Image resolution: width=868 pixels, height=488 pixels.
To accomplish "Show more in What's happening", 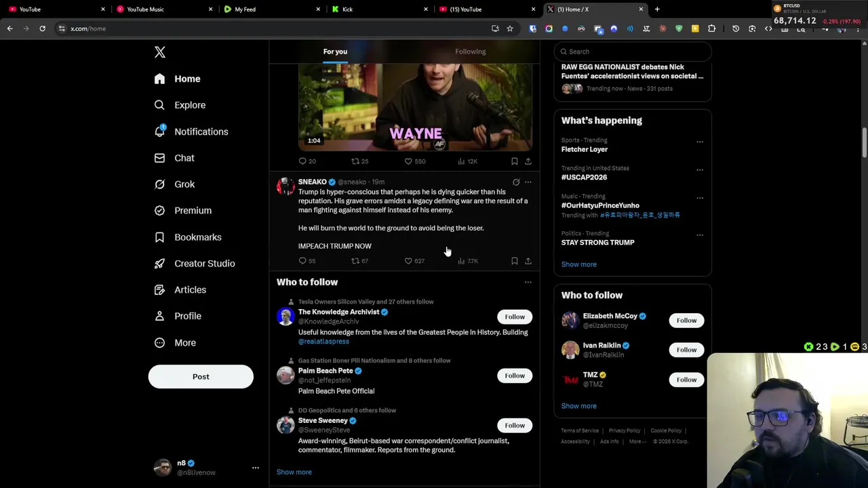I will click(579, 264).
